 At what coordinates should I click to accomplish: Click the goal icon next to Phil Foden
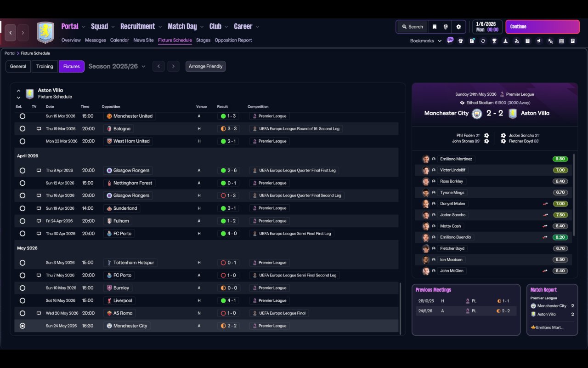(486, 136)
